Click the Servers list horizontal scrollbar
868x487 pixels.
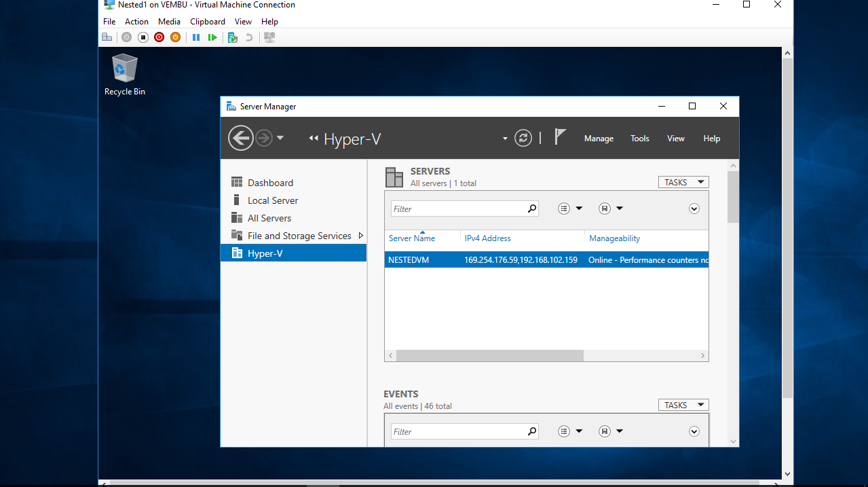click(490, 355)
